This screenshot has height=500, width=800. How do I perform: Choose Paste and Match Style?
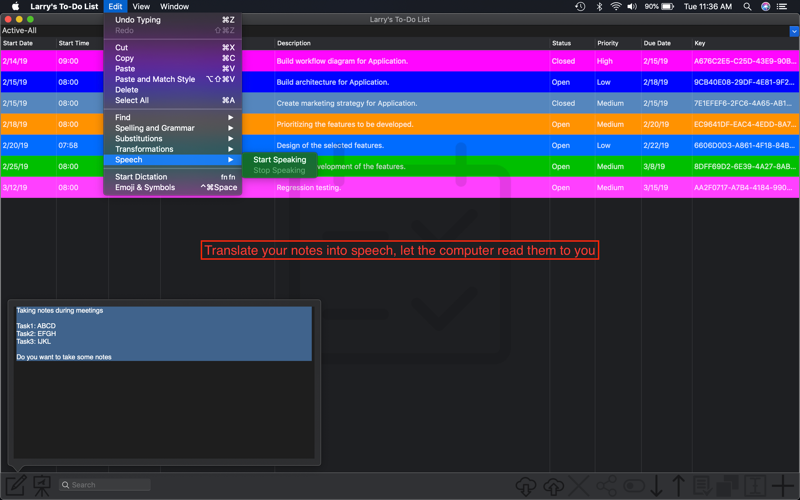point(172,79)
